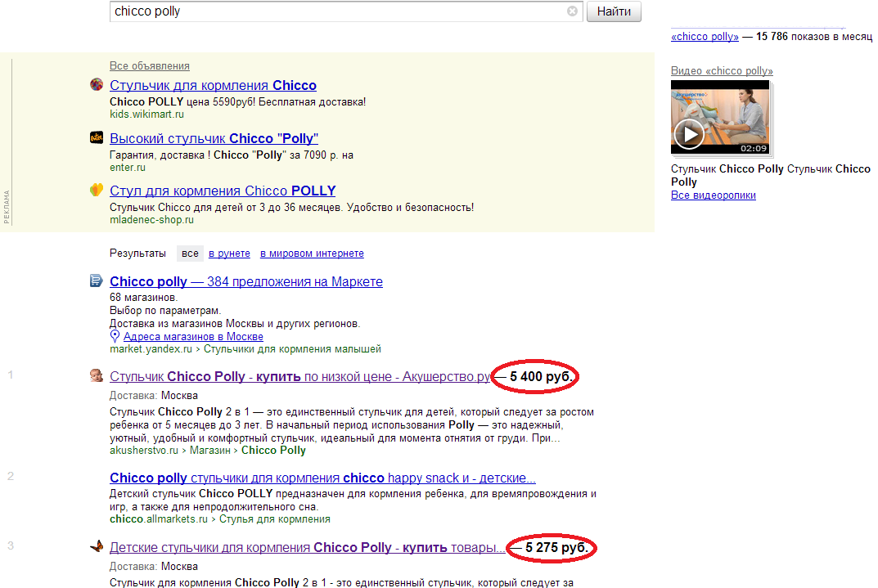Select the все results filter
Viewport: 878px width, 588px height.
190,254
